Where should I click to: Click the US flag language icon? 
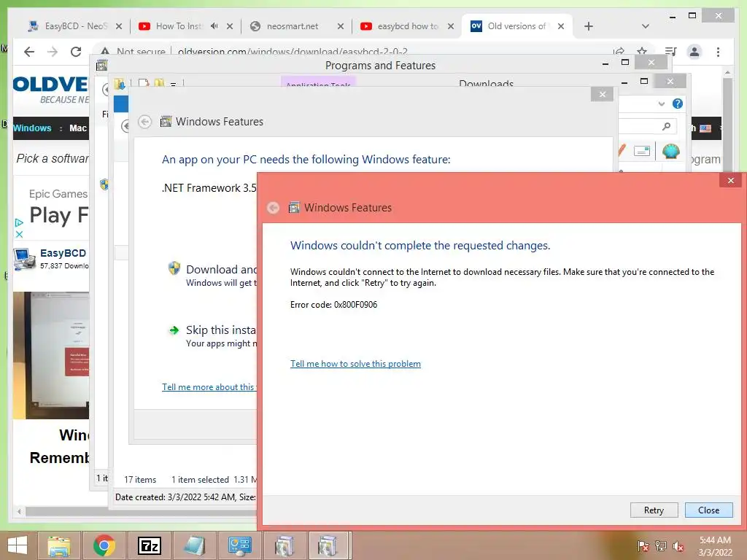coord(705,128)
